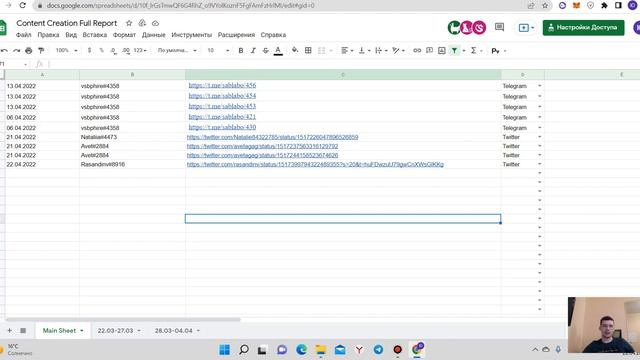The image size is (640, 360).
Task: Open the zoom level dropdown
Action: (67, 51)
